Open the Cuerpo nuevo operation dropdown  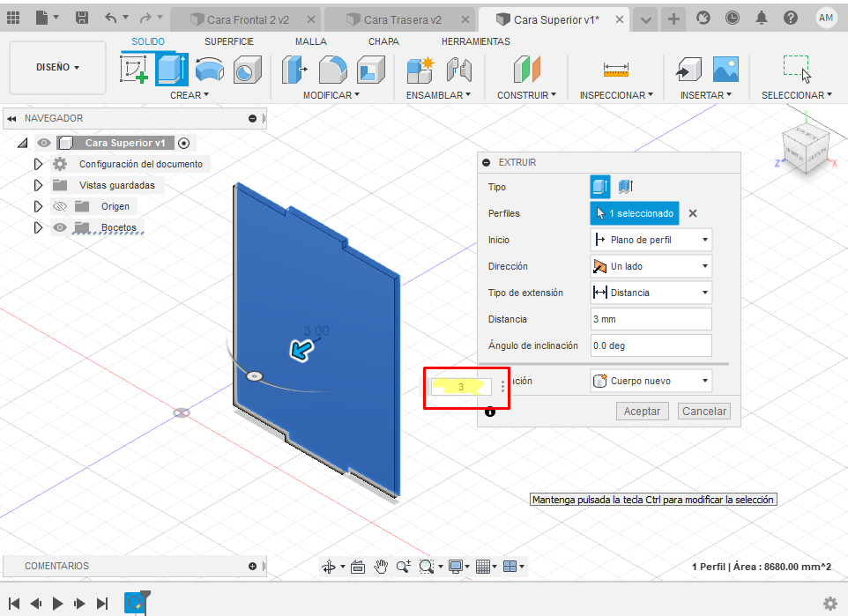coord(651,381)
